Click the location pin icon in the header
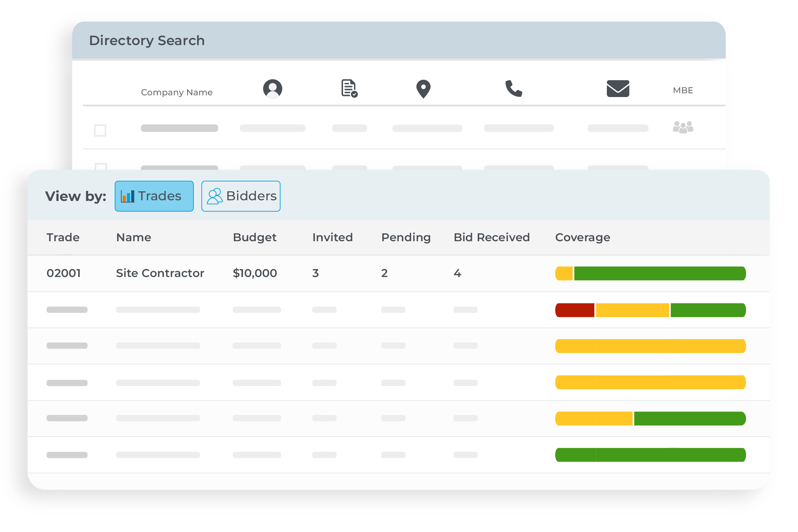The height and width of the screenshot is (532, 798). click(424, 89)
